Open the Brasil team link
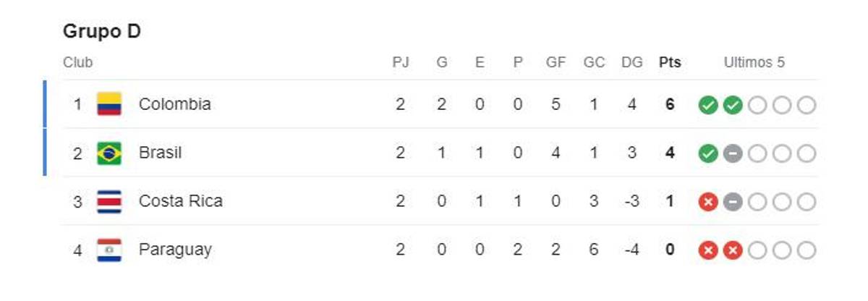This screenshot has width=868, height=301. point(160,153)
